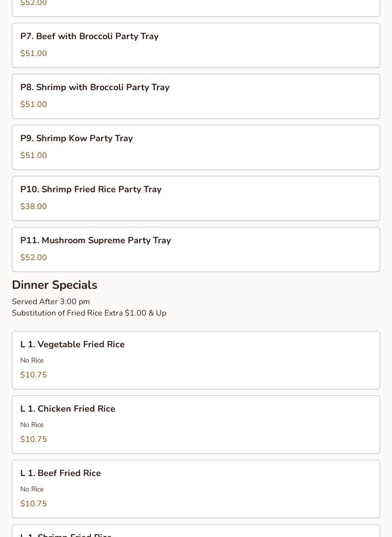392x537 pixels.
Task: Open P7. Beef with Broccoli Party Tray
Action: [89, 37]
